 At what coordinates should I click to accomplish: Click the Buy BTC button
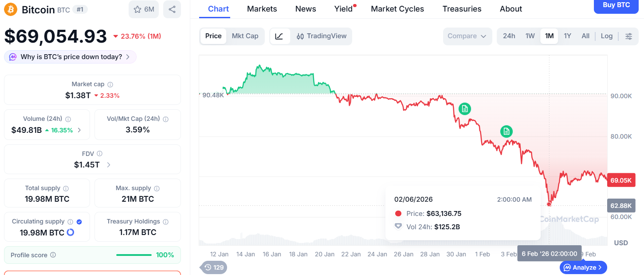click(616, 5)
